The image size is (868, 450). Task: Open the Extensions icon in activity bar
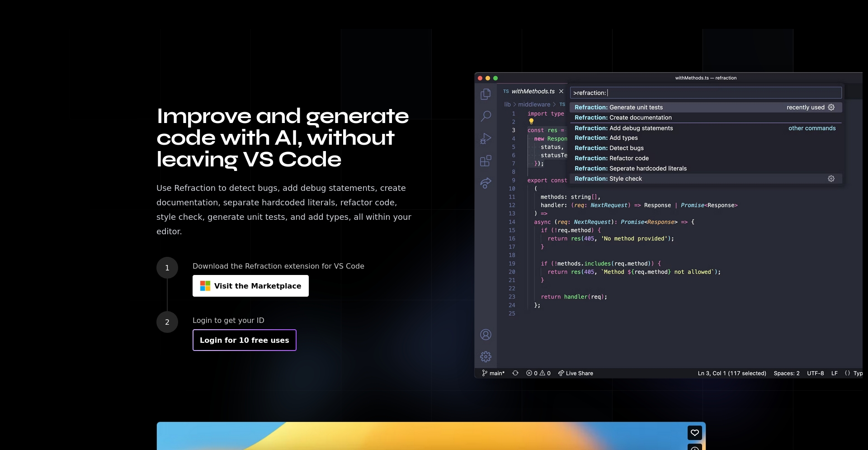(x=486, y=161)
